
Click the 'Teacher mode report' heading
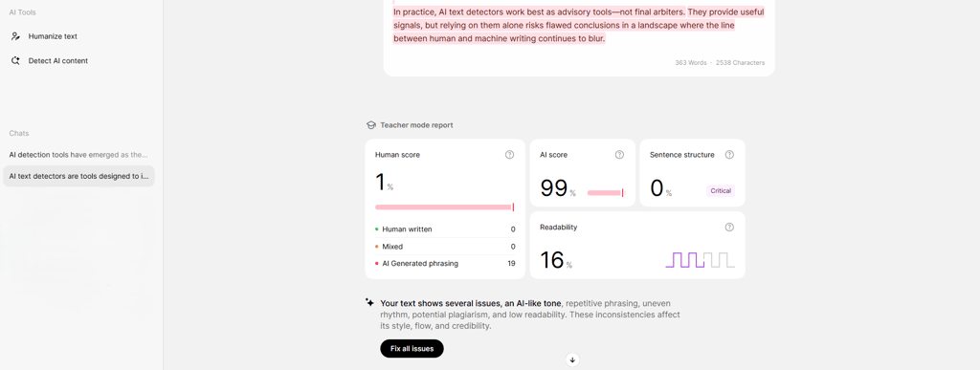(x=416, y=125)
